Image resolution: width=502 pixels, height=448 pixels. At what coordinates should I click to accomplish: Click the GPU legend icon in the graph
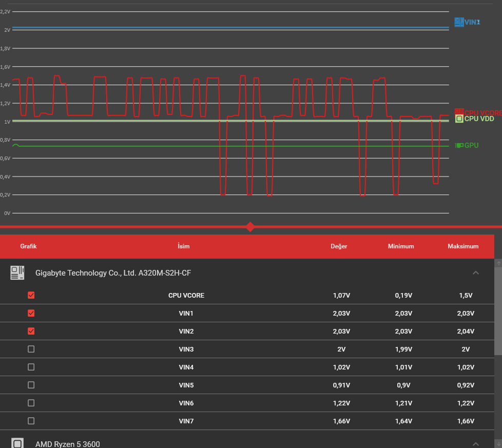point(459,145)
